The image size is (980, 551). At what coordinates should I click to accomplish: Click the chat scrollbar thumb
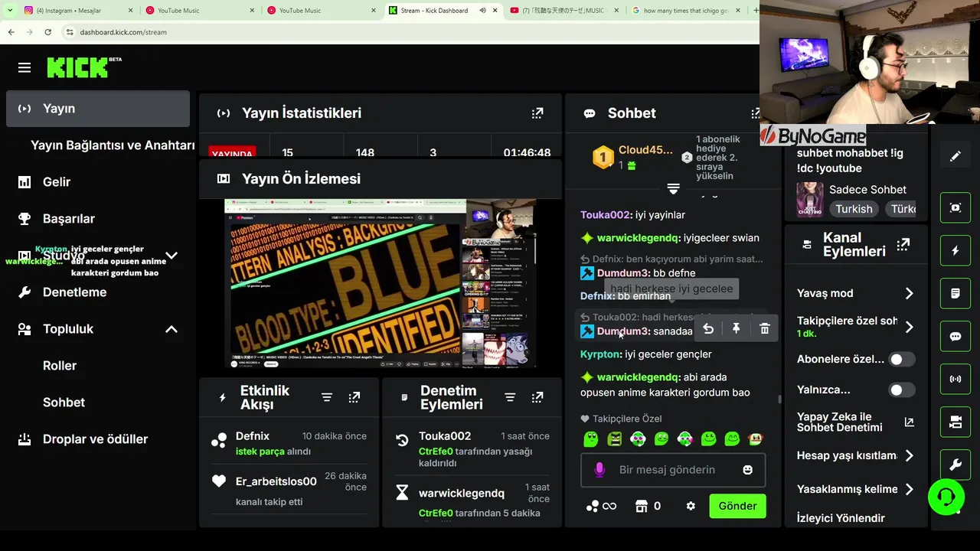[779, 399]
